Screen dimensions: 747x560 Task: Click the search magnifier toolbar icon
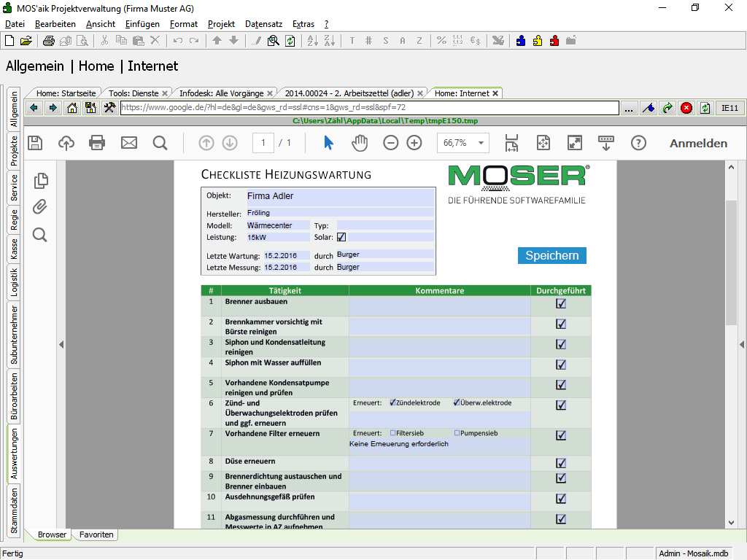click(274, 41)
